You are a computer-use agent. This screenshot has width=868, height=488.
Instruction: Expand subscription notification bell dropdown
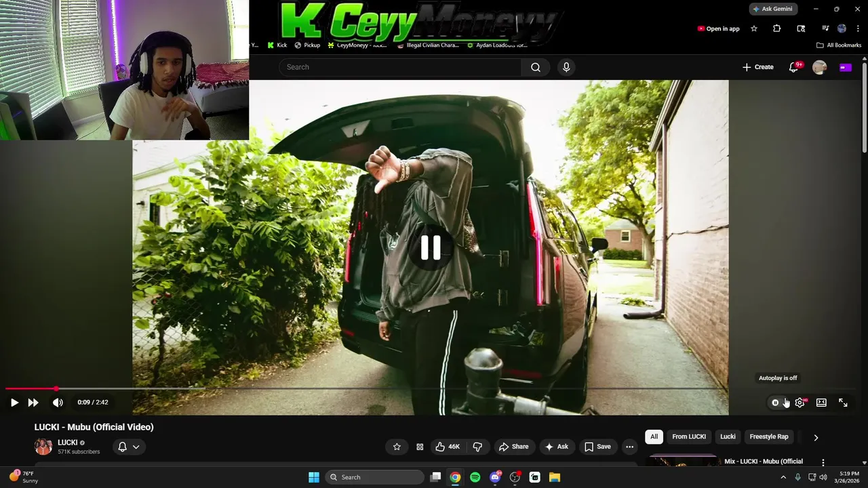(129, 447)
